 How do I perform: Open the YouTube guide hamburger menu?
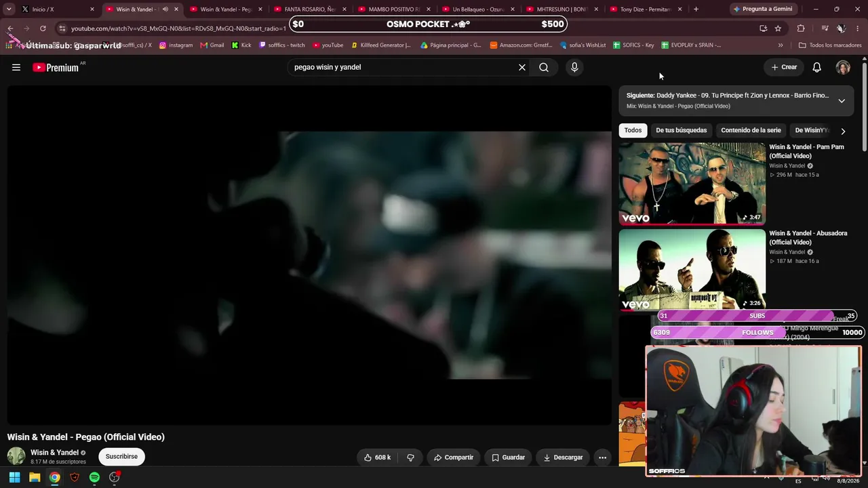click(16, 67)
